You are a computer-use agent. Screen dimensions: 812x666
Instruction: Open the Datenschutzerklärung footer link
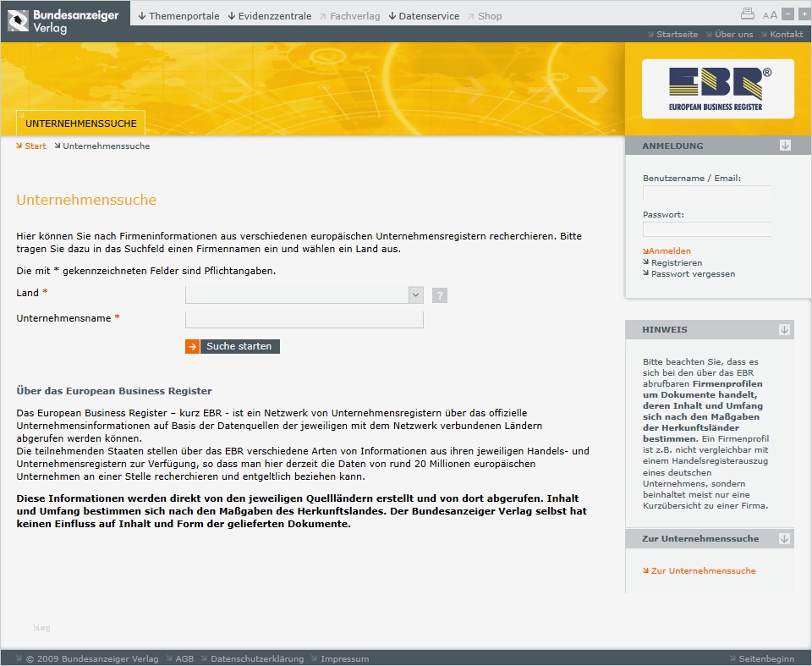(253, 658)
